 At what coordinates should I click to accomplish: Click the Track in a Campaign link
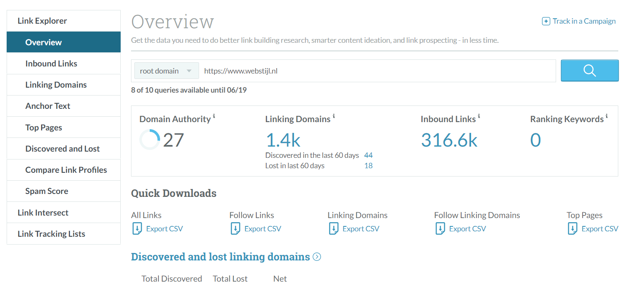(584, 21)
